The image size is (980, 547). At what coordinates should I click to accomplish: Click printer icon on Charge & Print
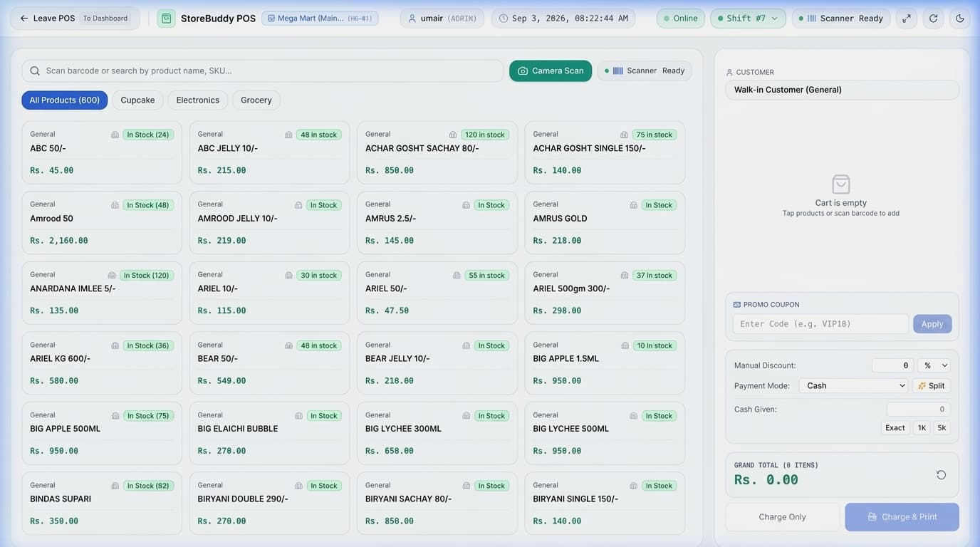tap(872, 517)
